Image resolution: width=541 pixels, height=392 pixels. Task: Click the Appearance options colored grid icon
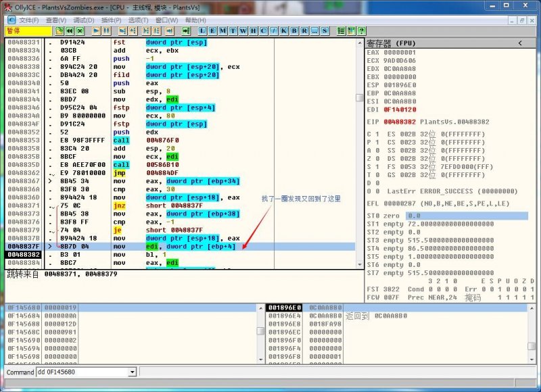351,30
